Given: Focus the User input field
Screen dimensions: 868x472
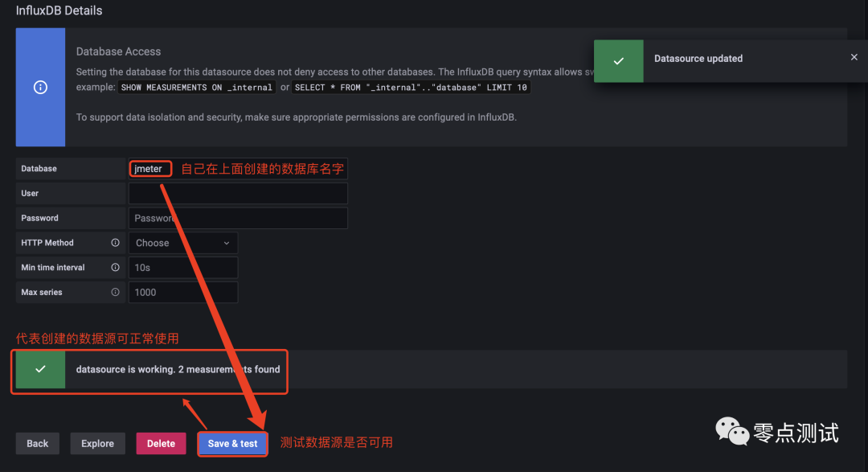Looking at the screenshot, I should coord(238,193).
